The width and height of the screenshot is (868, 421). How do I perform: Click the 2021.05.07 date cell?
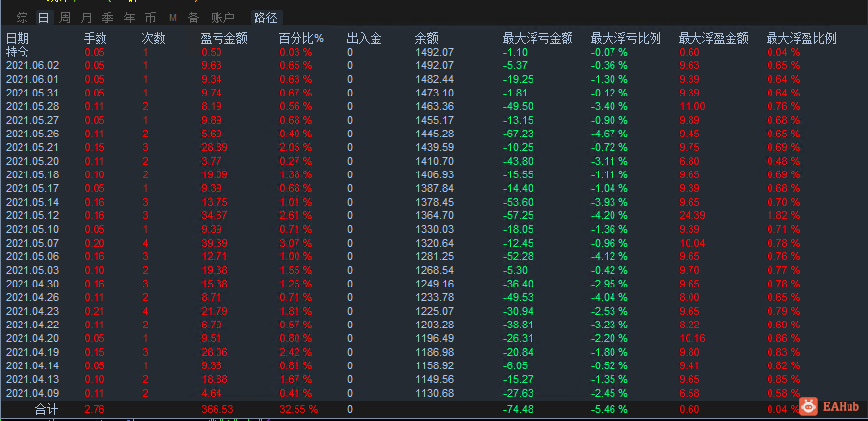coord(31,243)
